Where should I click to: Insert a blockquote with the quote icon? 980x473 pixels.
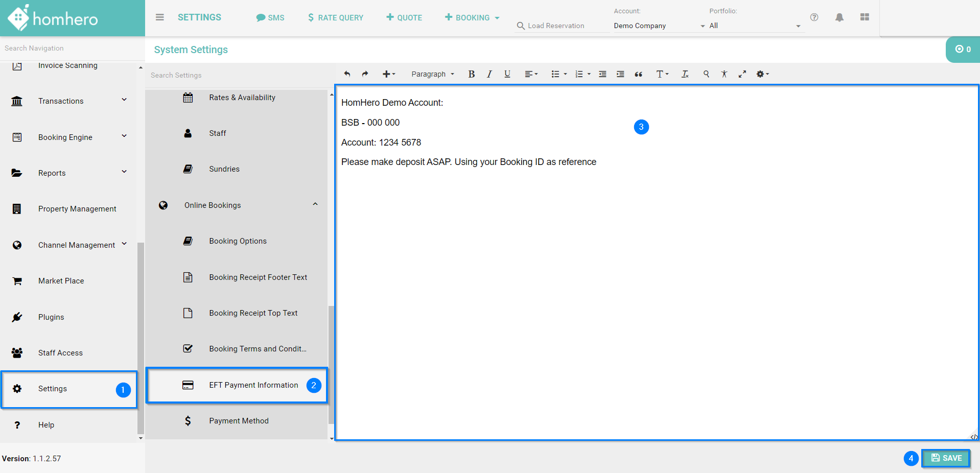(x=638, y=74)
